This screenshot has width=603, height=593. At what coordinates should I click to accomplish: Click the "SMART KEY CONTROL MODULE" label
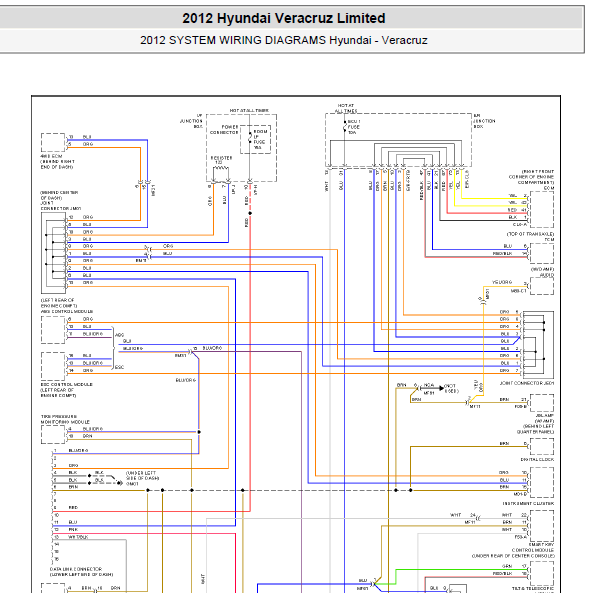[533, 548]
